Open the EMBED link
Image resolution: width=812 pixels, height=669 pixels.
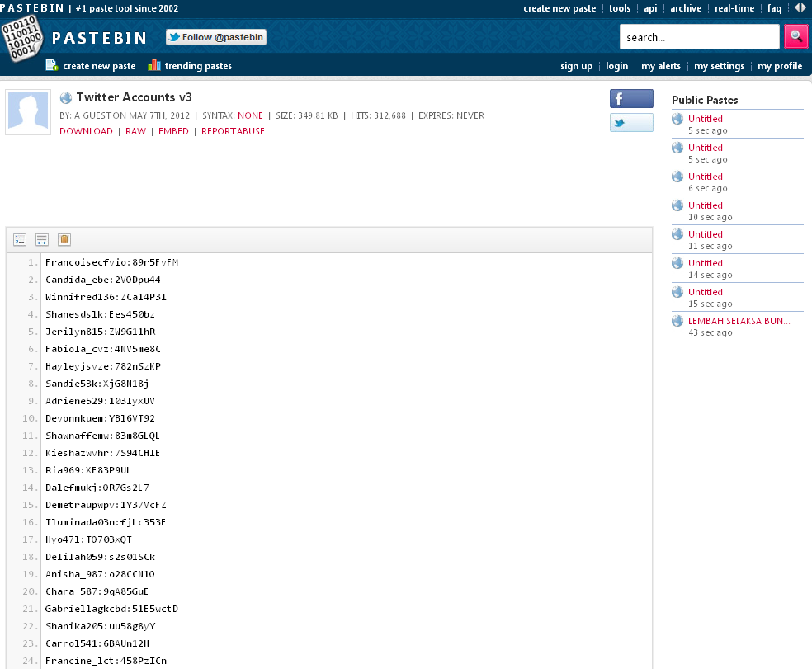tap(173, 131)
